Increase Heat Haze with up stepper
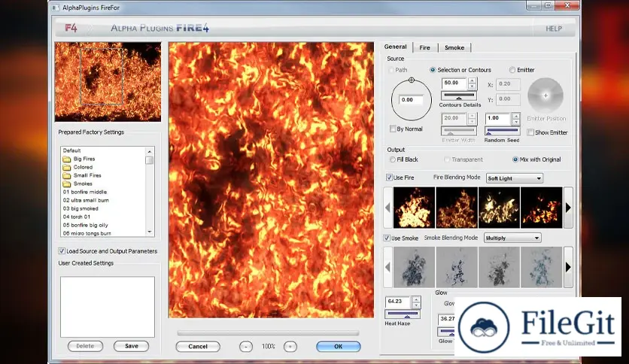The height and width of the screenshot is (364, 629). click(x=416, y=299)
